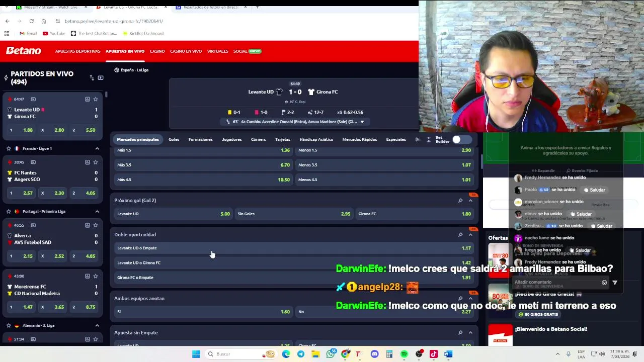Star the Francia - Ligue 1 league
The height and width of the screenshot is (362, 644).
(9, 148)
